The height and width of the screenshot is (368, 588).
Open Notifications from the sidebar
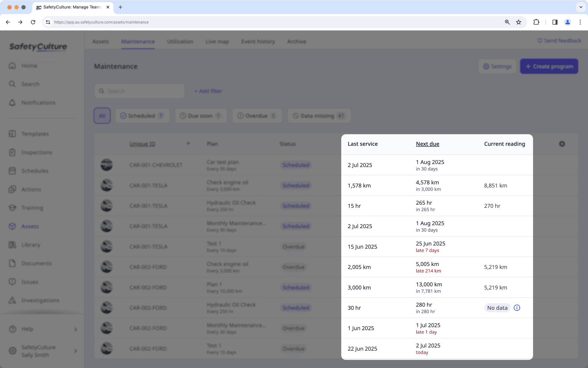point(38,102)
